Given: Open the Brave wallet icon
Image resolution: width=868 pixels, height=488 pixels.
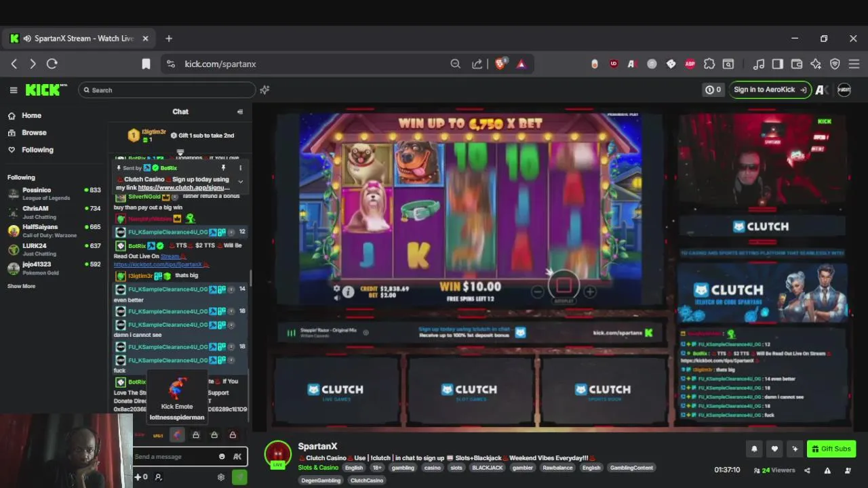Looking at the screenshot, I should point(797,64).
